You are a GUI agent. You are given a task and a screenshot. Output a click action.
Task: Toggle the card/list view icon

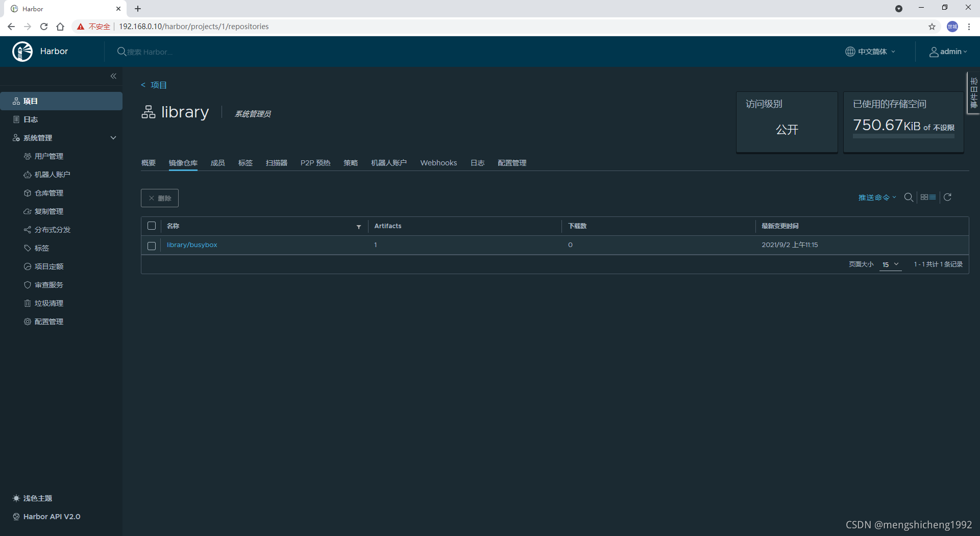tap(928, 197)
